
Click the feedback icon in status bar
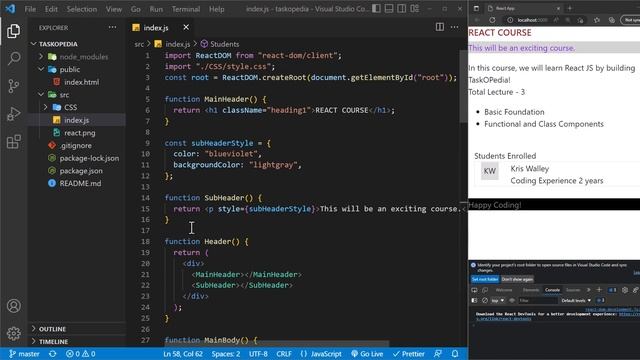(438, 354)
